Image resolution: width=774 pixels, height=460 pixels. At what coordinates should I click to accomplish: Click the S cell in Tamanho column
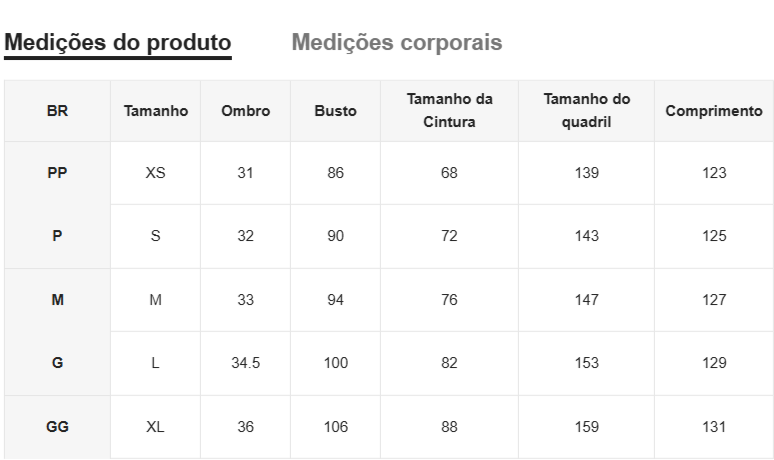(156, 236)
